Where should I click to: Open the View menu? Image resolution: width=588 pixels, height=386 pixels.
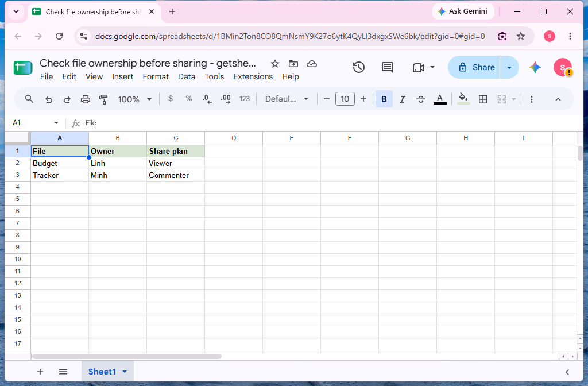pos(94,76)
